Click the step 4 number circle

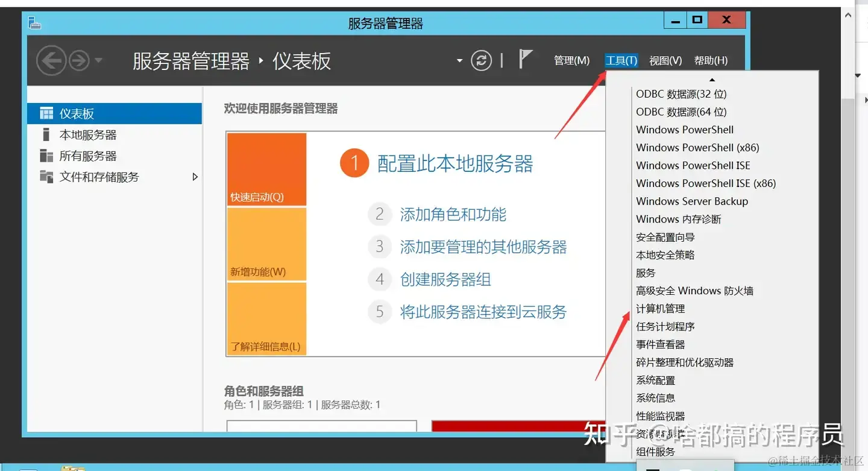(380, 279)
